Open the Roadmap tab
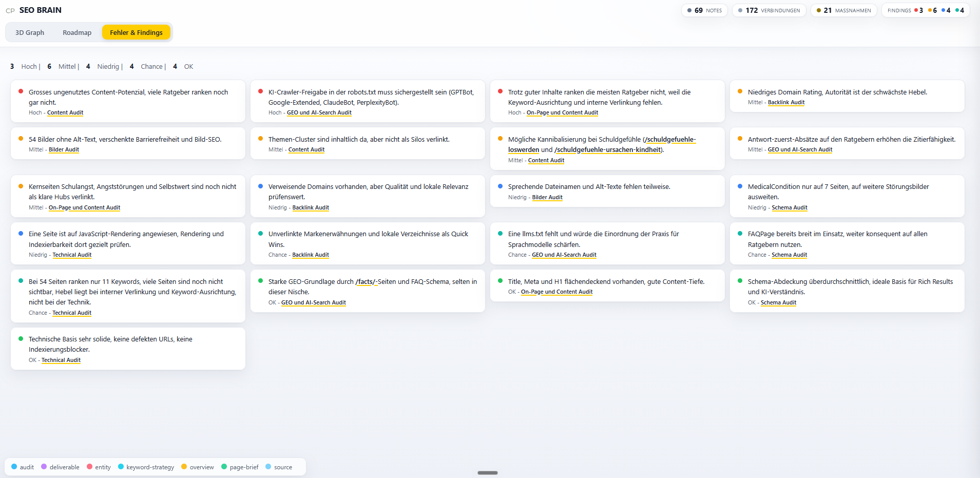This screenshot has width=980, height=478. (77, 32)
